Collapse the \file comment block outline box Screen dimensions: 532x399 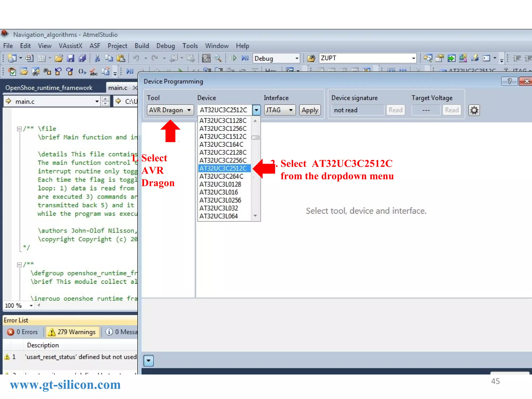point(19,129)
